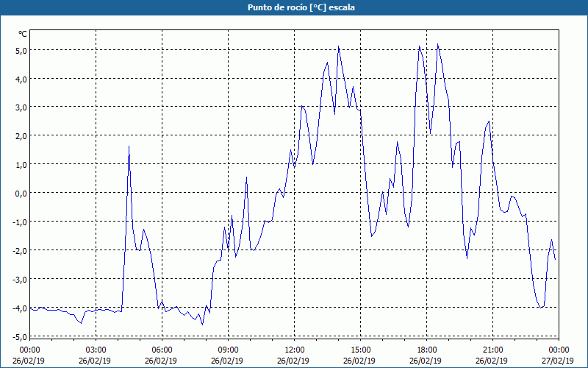Click the -5,0 y-axis label
The width and height of the screenshot is (588, 368).
[x=20, y=337]
